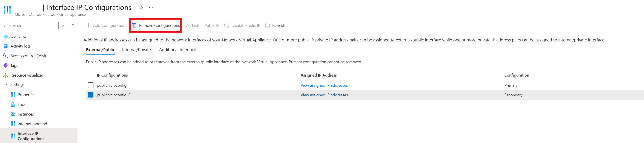Uncheck the publicnicipconfig-2 checkbox
Image resolution: width=644 pixels, height=143 pixels.
(x=91, y=95)
